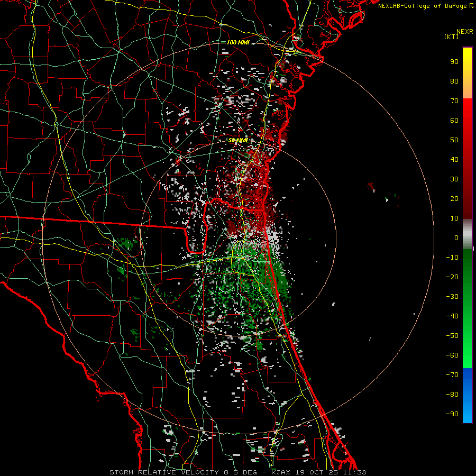Click the 50 value on velocity scale
The width and height of the screenshot is (476, 476).
pos(454,140)
